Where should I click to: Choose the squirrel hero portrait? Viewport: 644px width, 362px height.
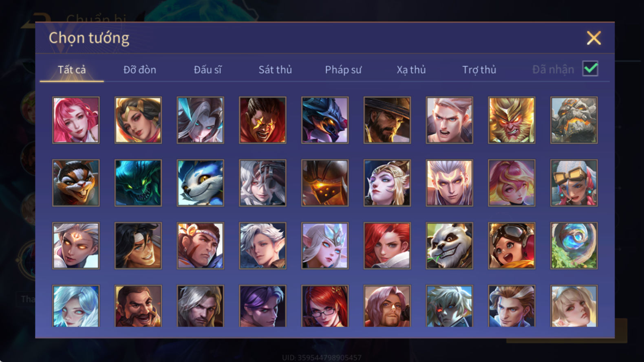point(76,183)
